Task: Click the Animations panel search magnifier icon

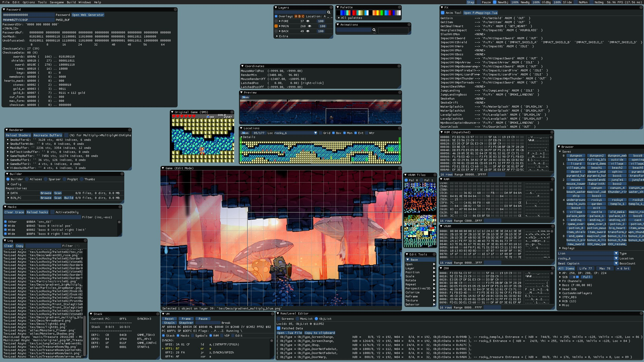Action: click(x=374, y=30)
